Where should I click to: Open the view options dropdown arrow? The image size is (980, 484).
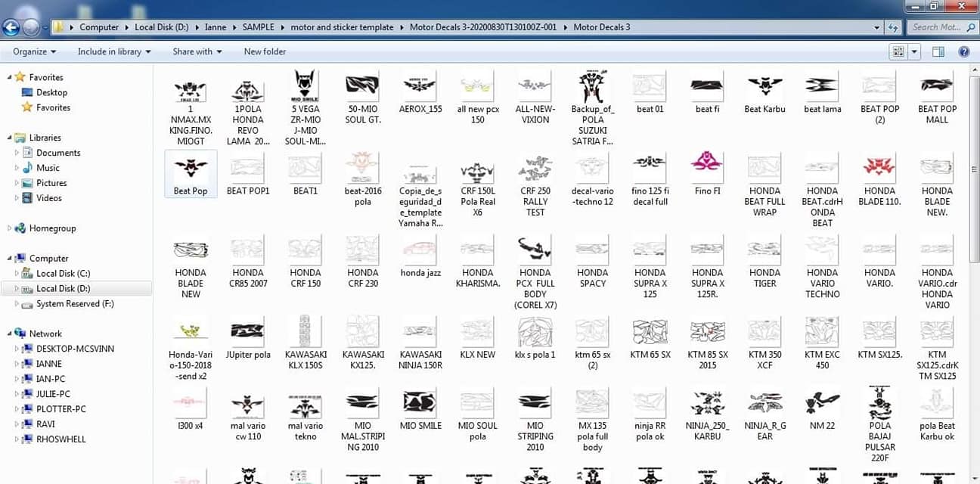click(915, 51)
